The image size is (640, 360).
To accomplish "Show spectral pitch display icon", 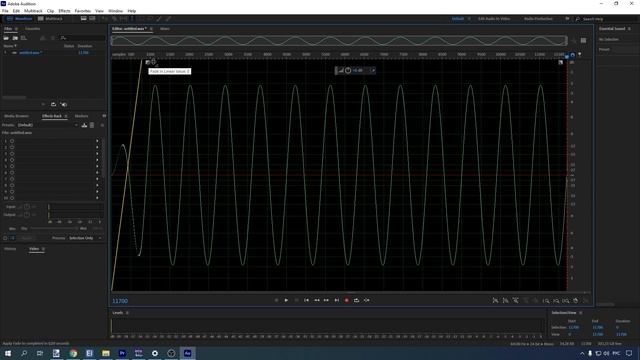I will click(x=93, y=19).
